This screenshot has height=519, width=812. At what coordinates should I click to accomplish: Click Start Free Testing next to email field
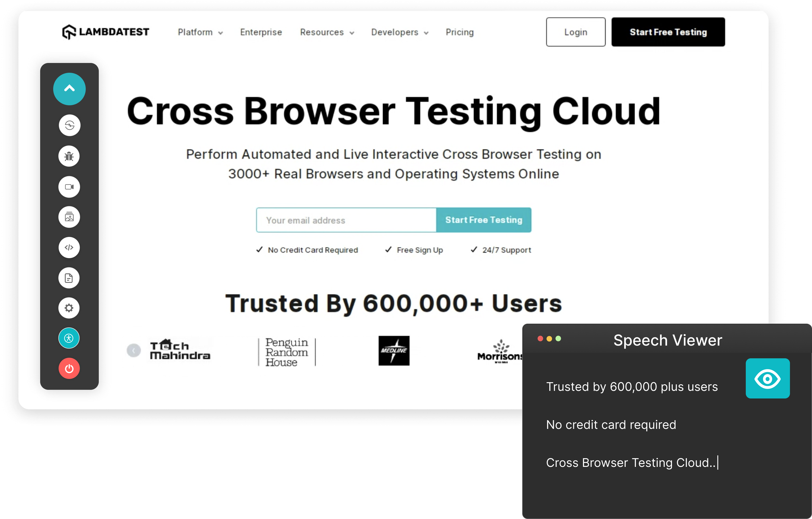[484, 220]
